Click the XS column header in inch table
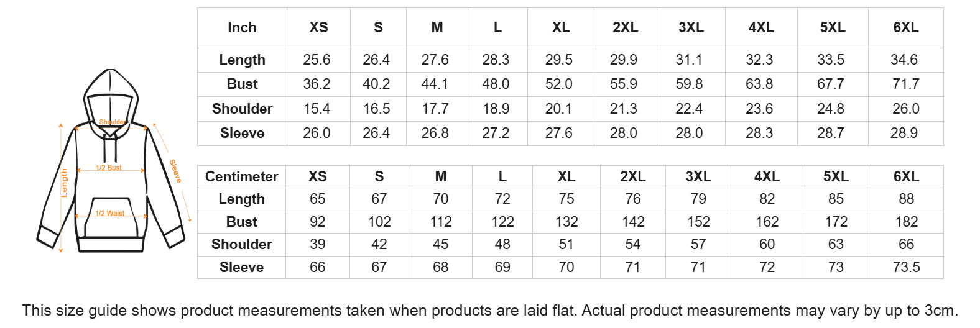The image size is (980, 328). 318,28
